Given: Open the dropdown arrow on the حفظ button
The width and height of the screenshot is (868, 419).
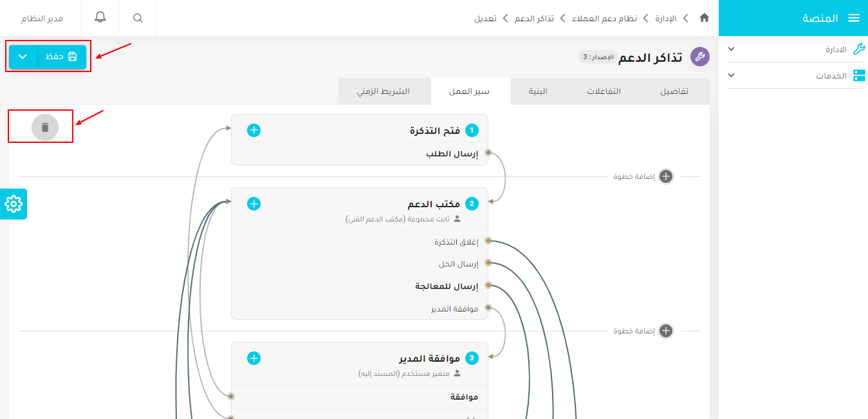Looking at the screenshot, I should 23,57.
